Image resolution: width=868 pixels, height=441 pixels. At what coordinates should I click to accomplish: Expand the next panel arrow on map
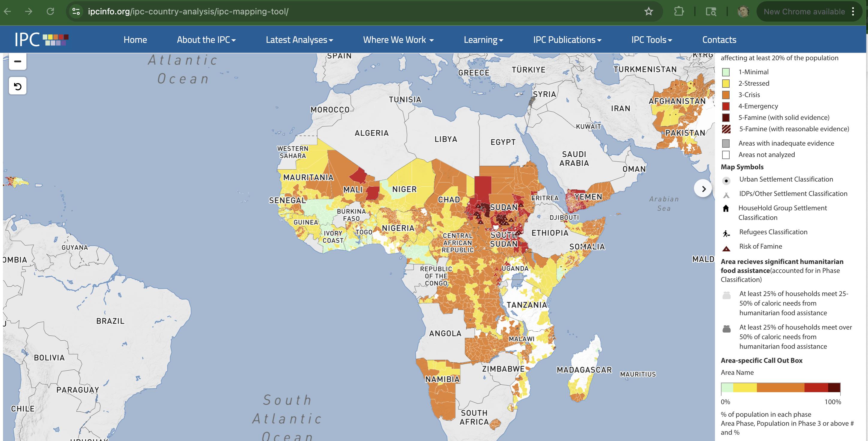(703, 189)
